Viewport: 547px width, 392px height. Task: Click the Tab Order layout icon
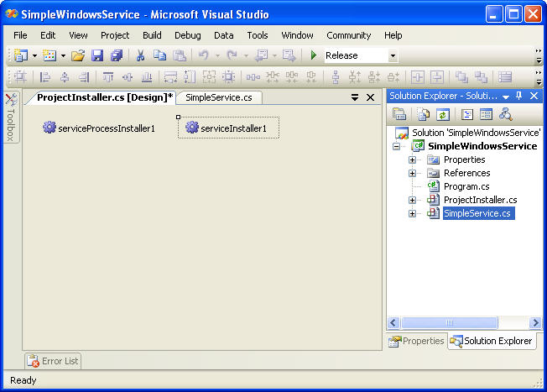505,76
